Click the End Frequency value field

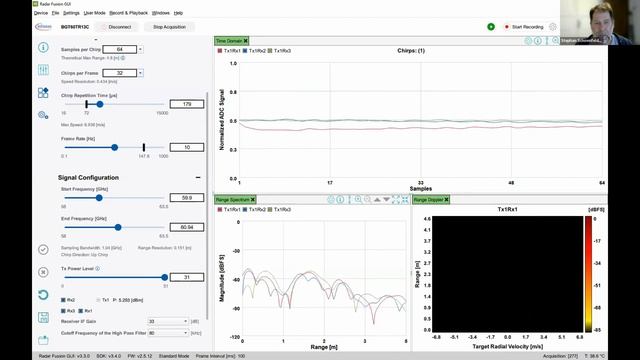point(187,227)
